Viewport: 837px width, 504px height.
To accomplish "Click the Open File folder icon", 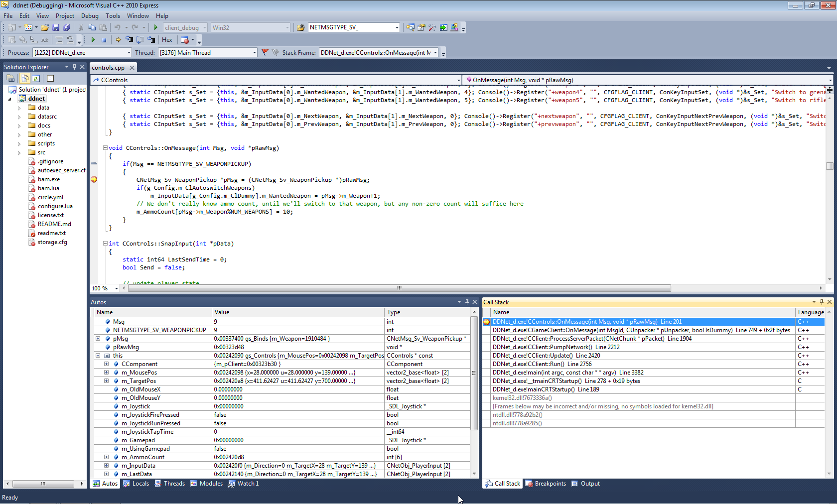I will [x=45, y=27].
